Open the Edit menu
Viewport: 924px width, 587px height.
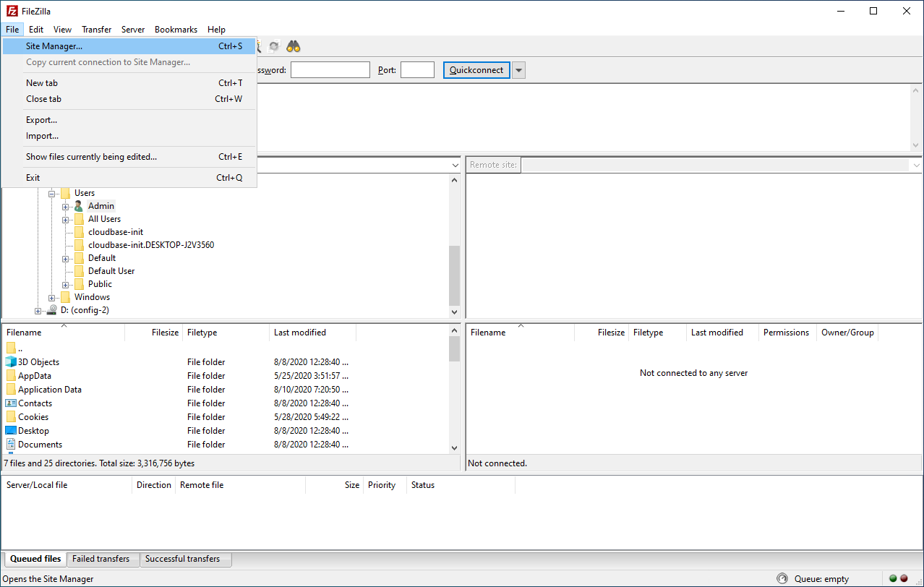(x=36, y=30)
